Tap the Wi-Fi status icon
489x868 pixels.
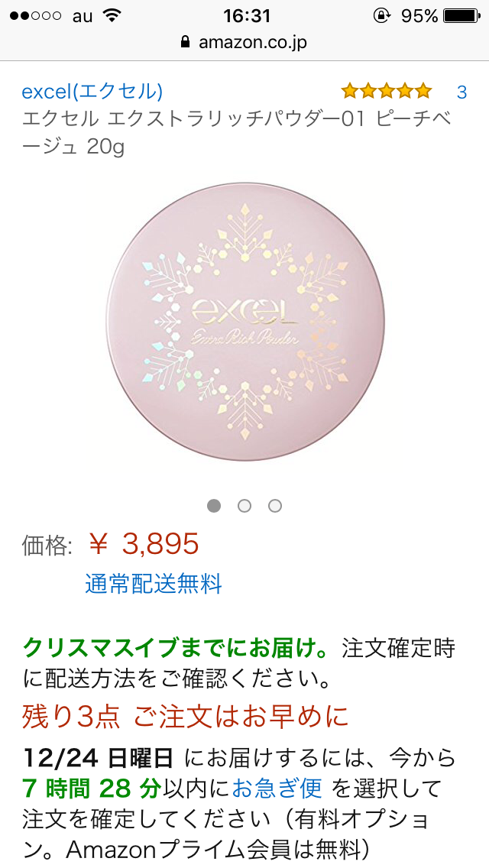(x=112, y=16)
